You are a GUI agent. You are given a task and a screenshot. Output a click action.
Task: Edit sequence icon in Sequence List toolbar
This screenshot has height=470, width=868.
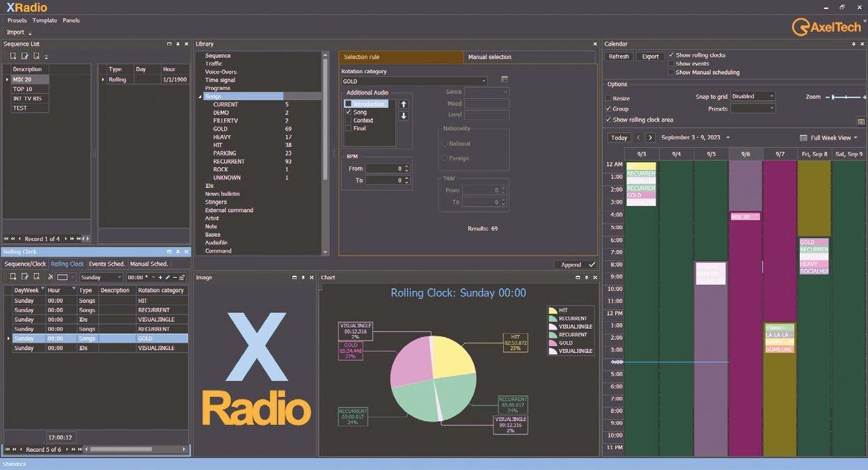(x=24, y=56)
